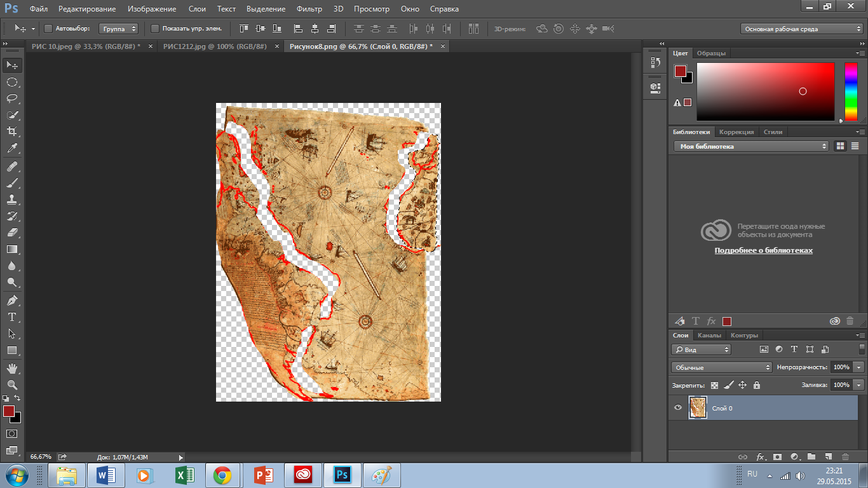
Task: Switch to the РИС1212.jpg document tab
Action: point(215,46)
